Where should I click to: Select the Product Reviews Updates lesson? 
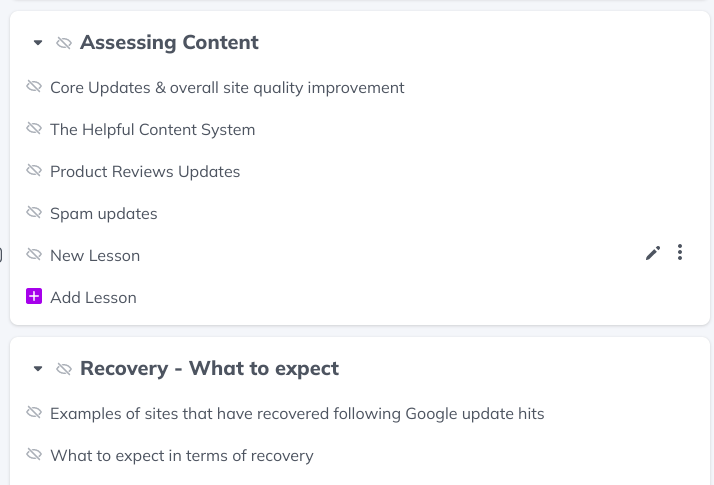[145, 172]
